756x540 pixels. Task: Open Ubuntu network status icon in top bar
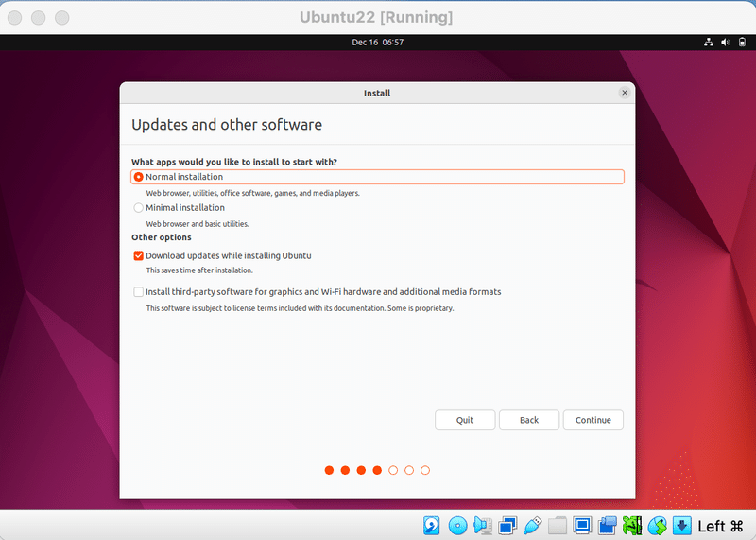708,42
